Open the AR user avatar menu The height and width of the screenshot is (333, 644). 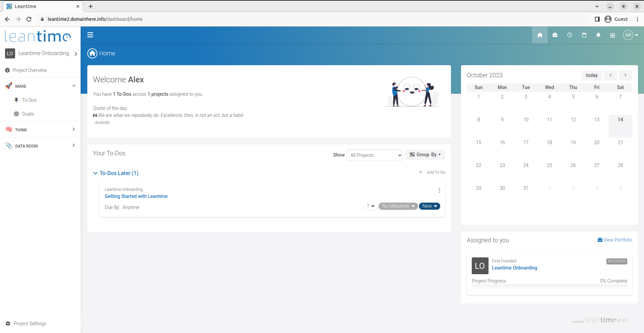pos(631,35)
